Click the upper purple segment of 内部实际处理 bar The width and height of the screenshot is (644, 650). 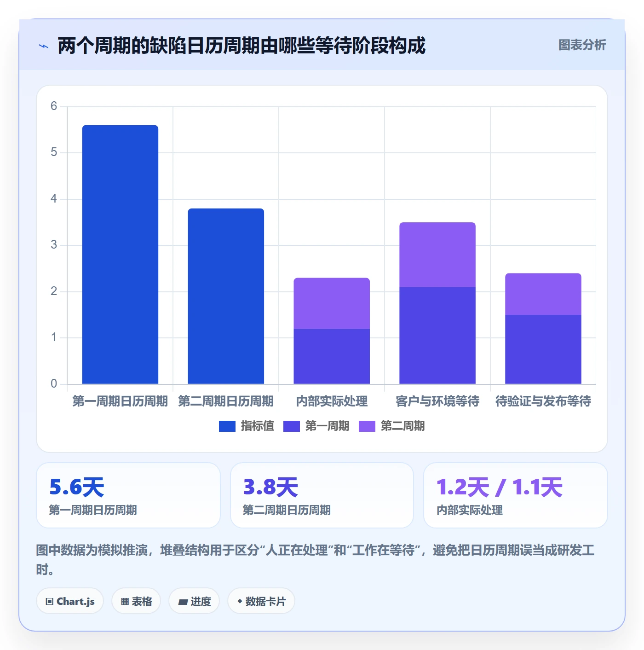[332, 303]
